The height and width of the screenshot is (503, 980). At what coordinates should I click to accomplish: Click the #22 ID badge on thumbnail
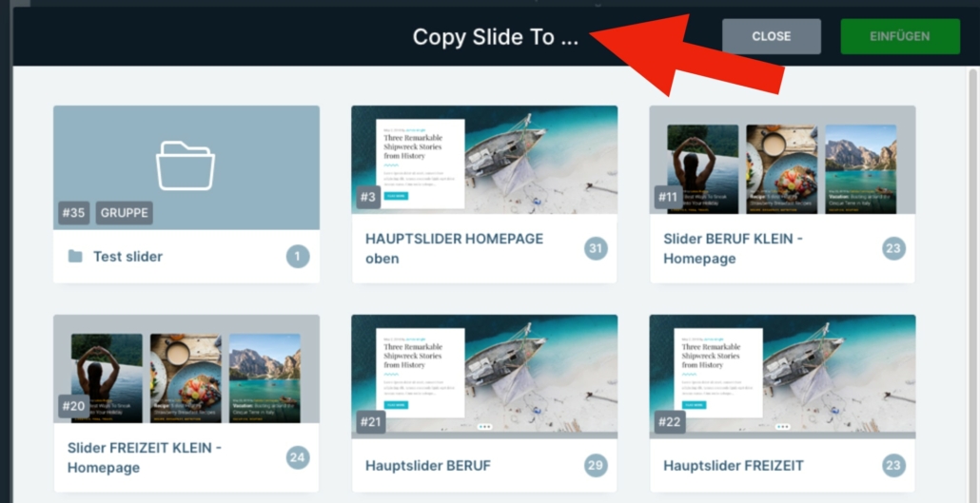point(670,421)
